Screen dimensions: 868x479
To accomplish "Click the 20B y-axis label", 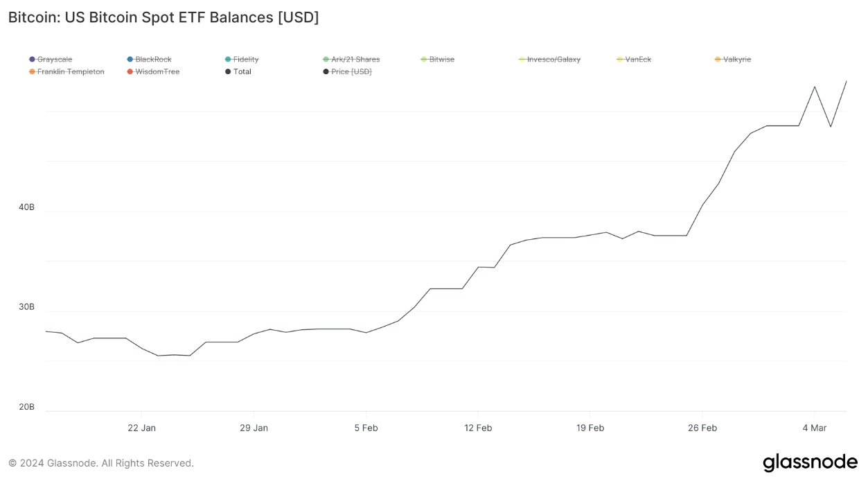I will (x=26, y=407).
